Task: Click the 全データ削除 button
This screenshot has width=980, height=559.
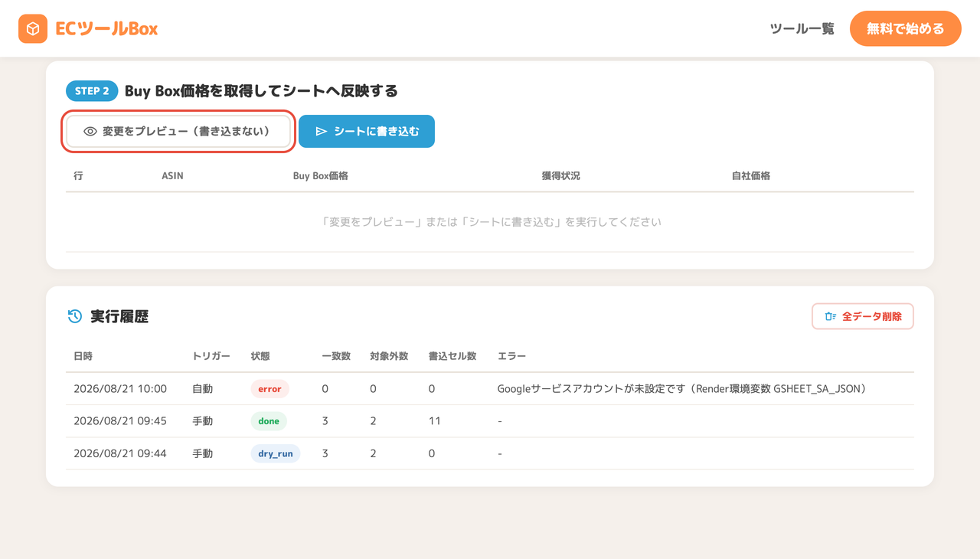Action: [x=863, y=316]
